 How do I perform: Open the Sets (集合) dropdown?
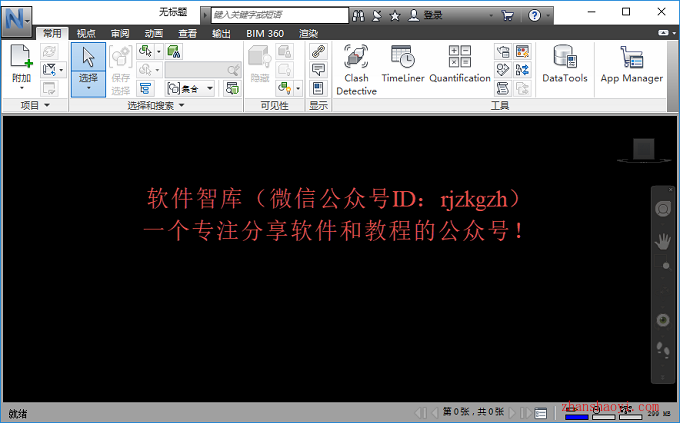click(190, 89)
